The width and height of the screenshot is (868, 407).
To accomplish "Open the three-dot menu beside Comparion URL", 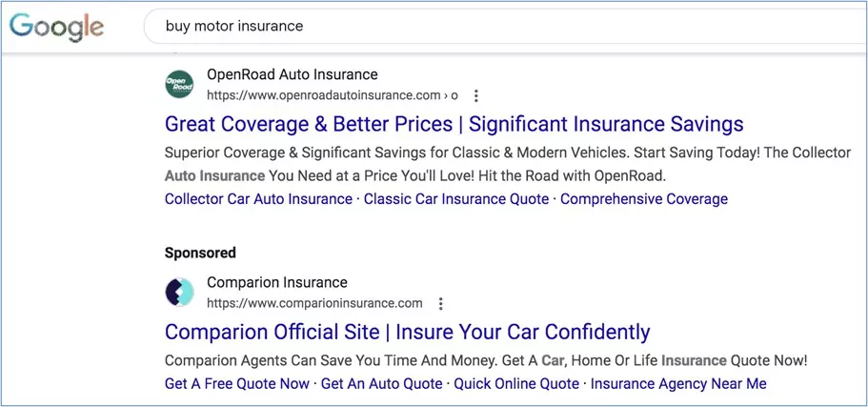I will tap(440, 304).
